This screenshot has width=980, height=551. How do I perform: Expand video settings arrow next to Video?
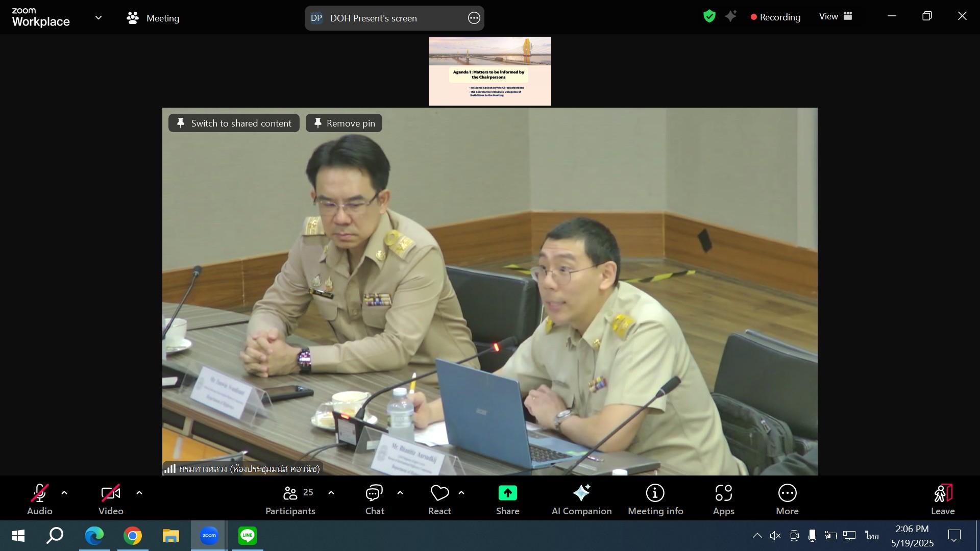[x=139, y=493]
